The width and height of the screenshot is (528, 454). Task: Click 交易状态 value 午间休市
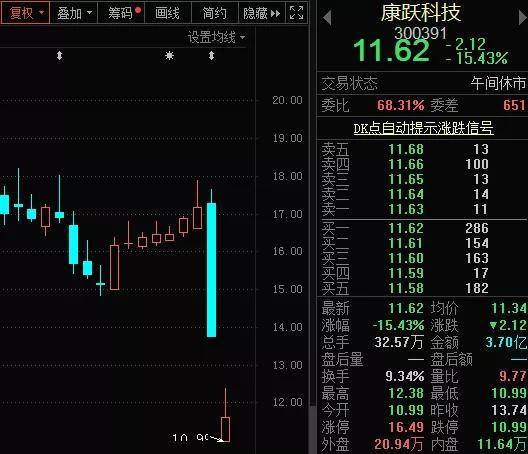pos(498,83)
